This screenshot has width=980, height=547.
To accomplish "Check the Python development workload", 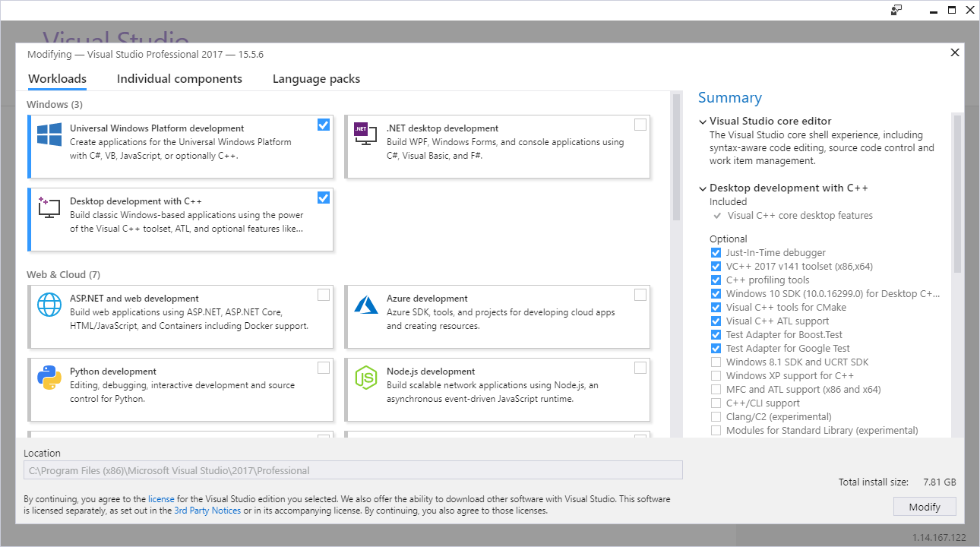I will pyautogui.click(x=324, y=368).
